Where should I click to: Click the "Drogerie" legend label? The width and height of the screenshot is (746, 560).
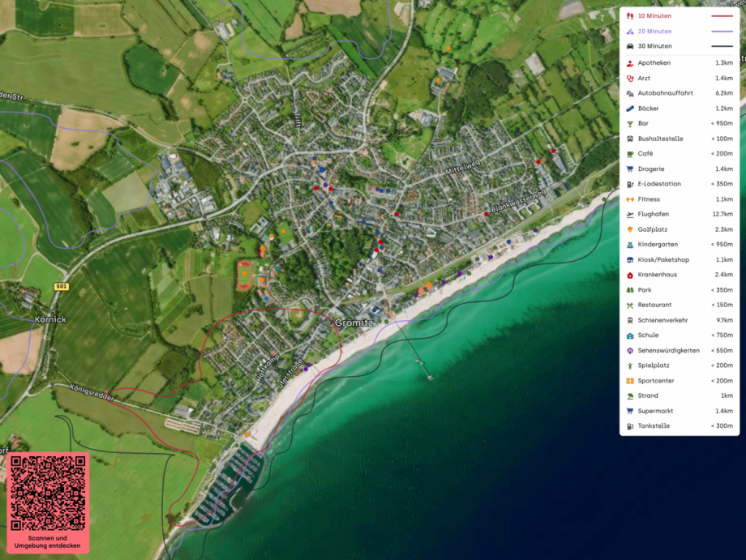[x=651, y=169]
